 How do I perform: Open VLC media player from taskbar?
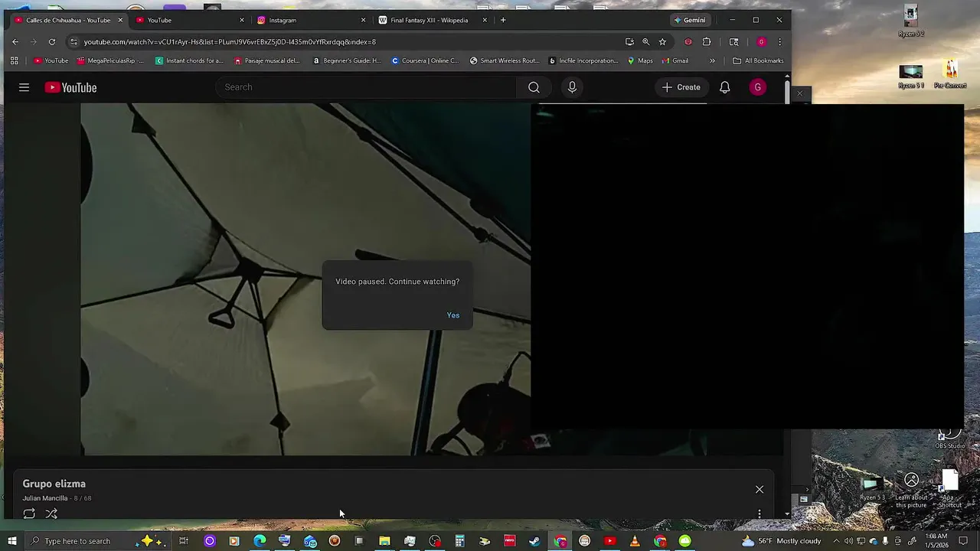[x=634, y=541]
